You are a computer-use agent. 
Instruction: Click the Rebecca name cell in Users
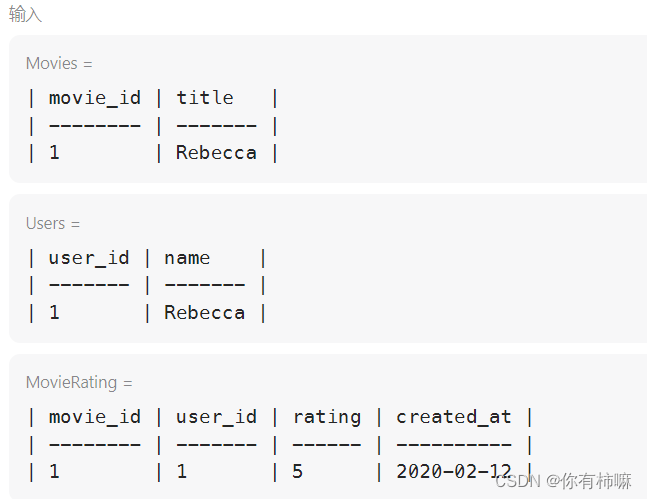coord(205,312)
